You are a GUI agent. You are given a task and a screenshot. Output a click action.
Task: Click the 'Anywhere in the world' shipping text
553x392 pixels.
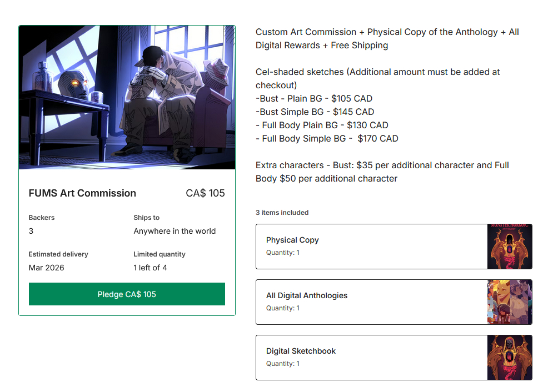(175, 231)
